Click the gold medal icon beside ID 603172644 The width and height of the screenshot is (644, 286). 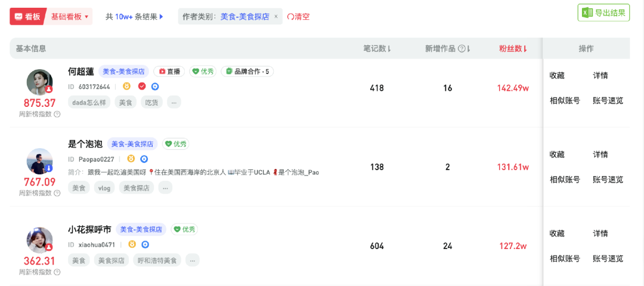127,87
